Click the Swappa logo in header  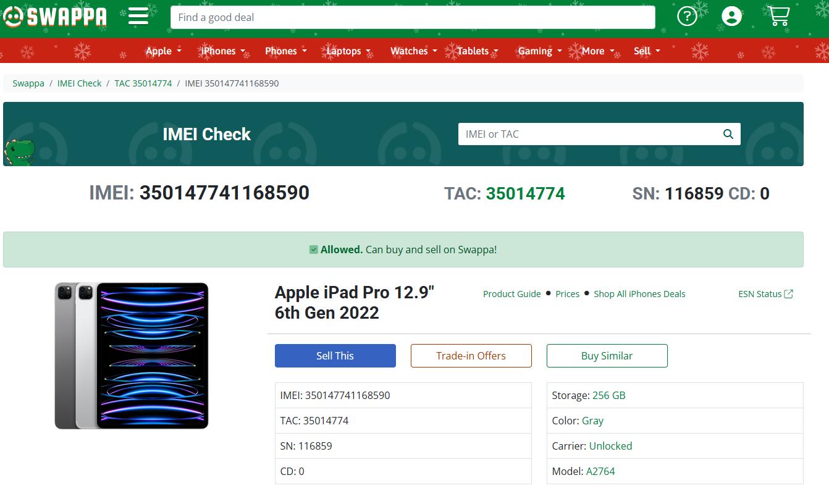click(x=54, y=17)
